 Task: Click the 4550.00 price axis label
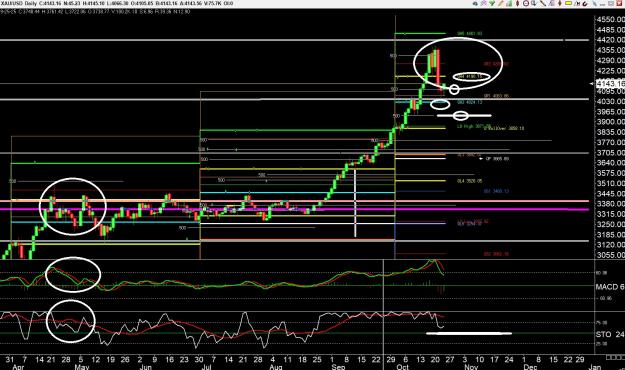610,20
